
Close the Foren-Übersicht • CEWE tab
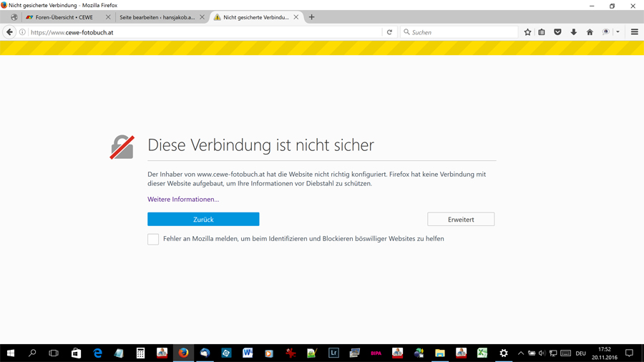pyautogui.click(x=108, y=17)
